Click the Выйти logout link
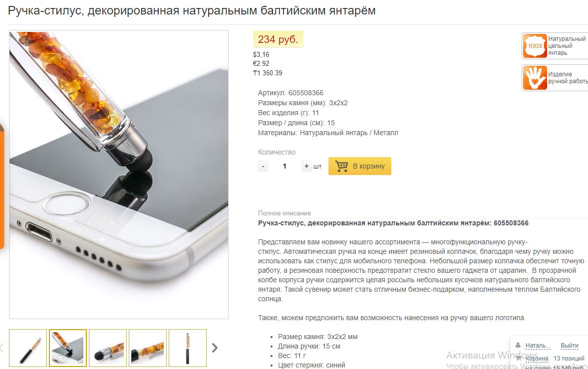Image resolution: width=588 pixels, height=369 pixels. 569,346
